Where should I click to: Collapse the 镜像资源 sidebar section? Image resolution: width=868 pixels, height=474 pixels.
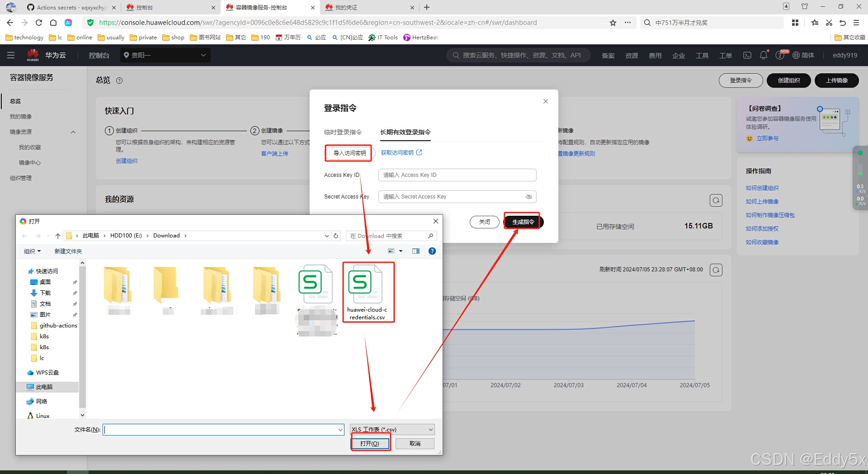73,132
